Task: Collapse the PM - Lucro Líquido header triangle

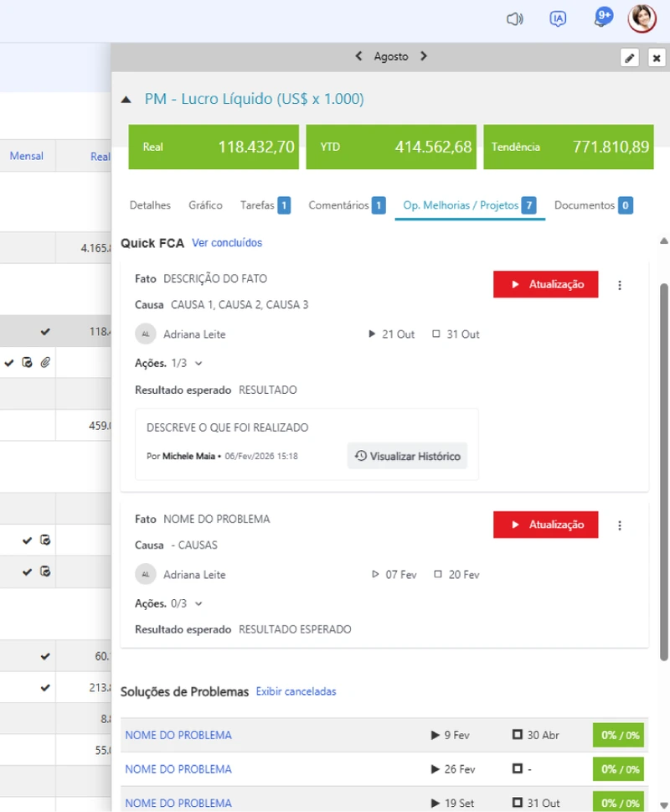Action: (126, 100)
